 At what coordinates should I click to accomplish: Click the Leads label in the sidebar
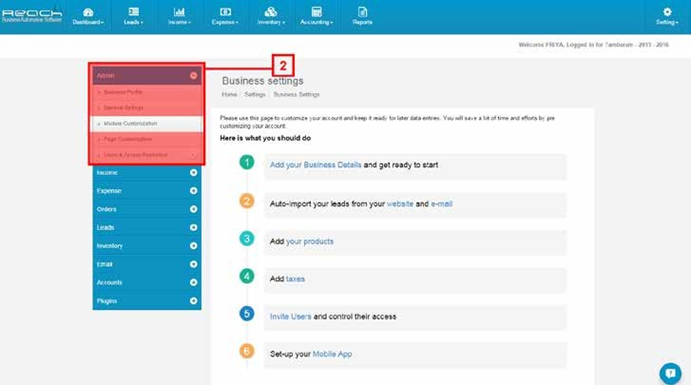click(x=105, y=227)
